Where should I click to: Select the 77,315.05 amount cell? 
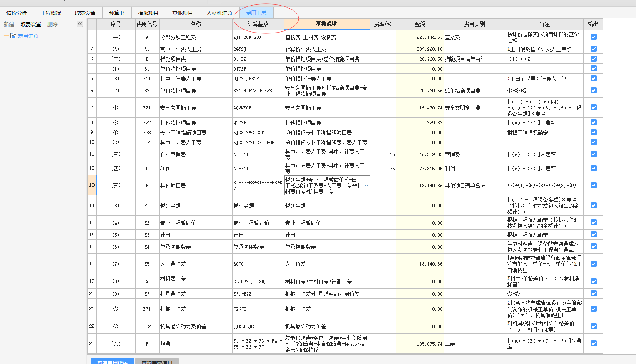[x=420, y=169]
